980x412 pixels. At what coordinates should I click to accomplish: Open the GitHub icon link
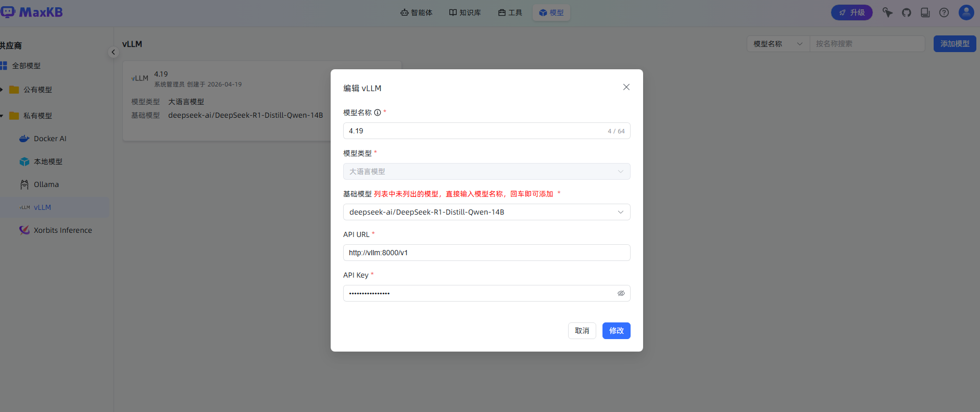click(x=907, y=13)
